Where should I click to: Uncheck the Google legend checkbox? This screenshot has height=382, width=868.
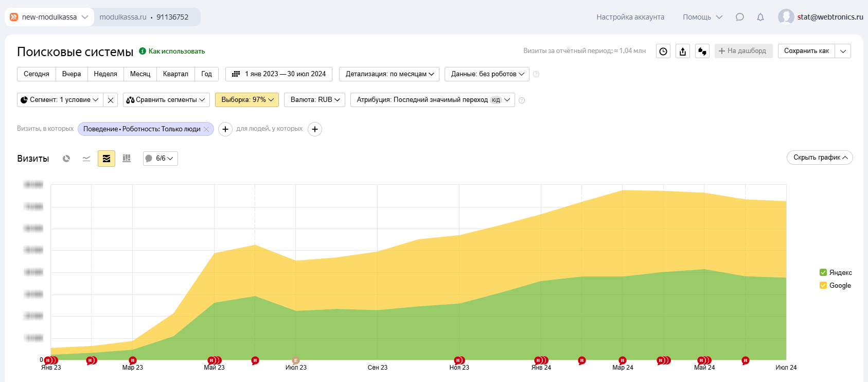pyautogui.click(x=823, y=285)
